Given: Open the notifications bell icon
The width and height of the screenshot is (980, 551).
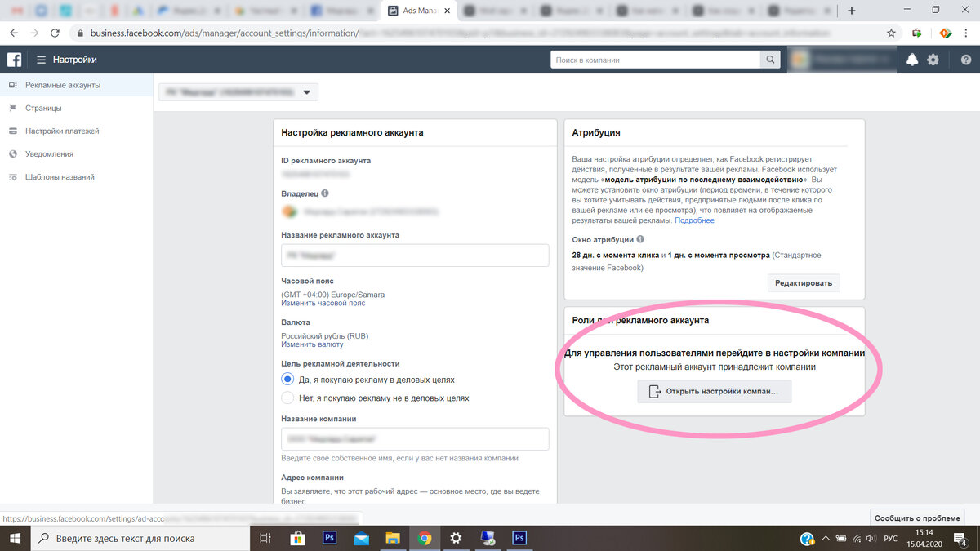Looking at the screenshot, I should coord(912,60).
